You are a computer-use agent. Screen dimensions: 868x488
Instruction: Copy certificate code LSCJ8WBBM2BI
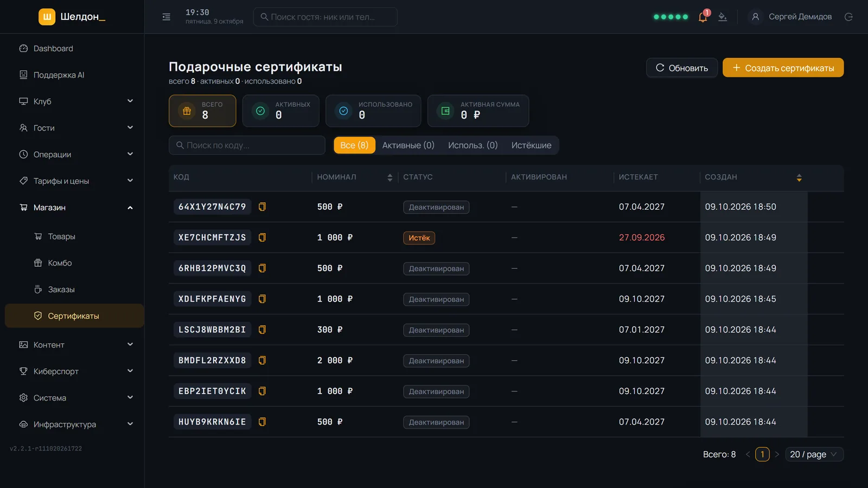click(262, 330)
